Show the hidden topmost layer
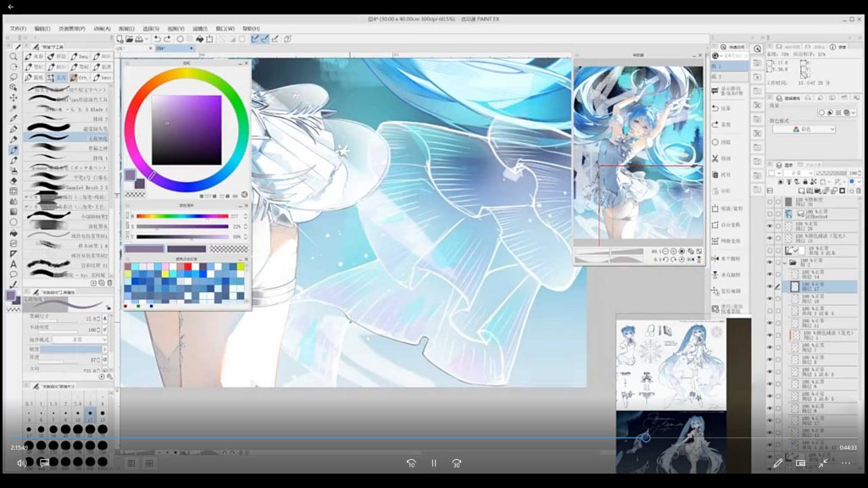This screenshot has width=868, height=488. (x=769, y=202)
